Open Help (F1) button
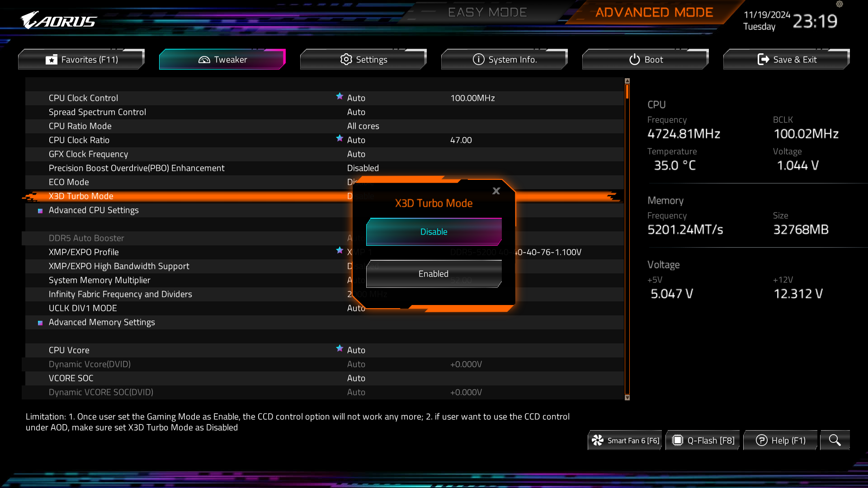The height and width of the screenshot is (488, 868). point(780,440)
